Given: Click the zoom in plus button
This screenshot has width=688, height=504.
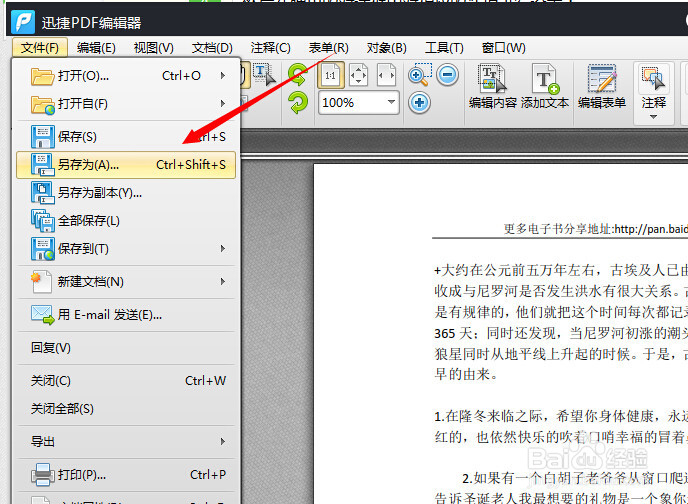Looking at the screenshot, I should [x=419, y=103].
